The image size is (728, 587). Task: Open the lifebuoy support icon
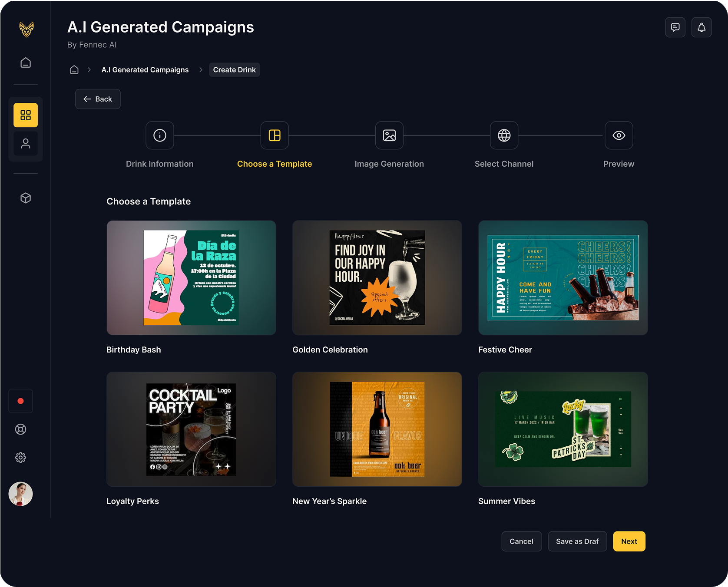20,429
